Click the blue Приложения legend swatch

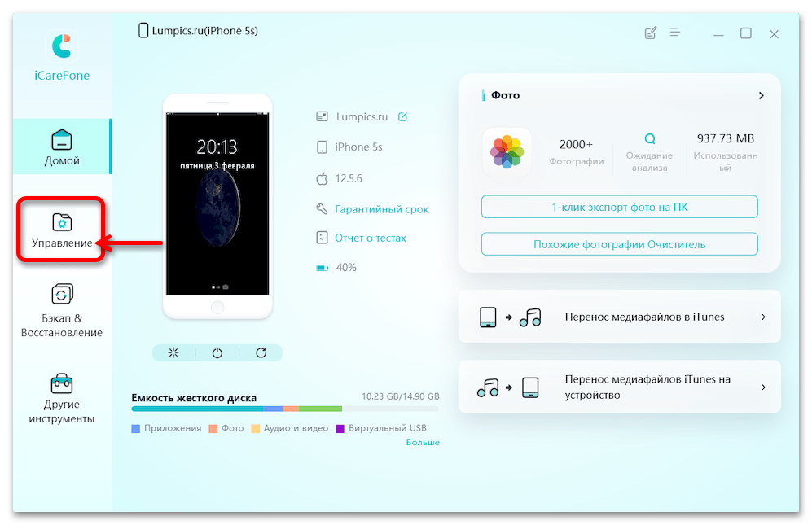click(136, 429)
